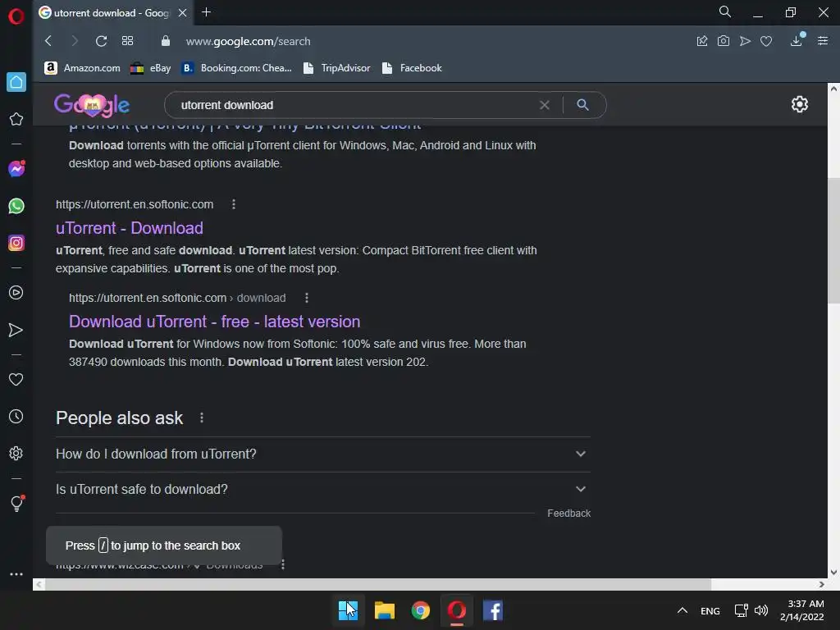Click the Feedback link

(x=569, y=514)
